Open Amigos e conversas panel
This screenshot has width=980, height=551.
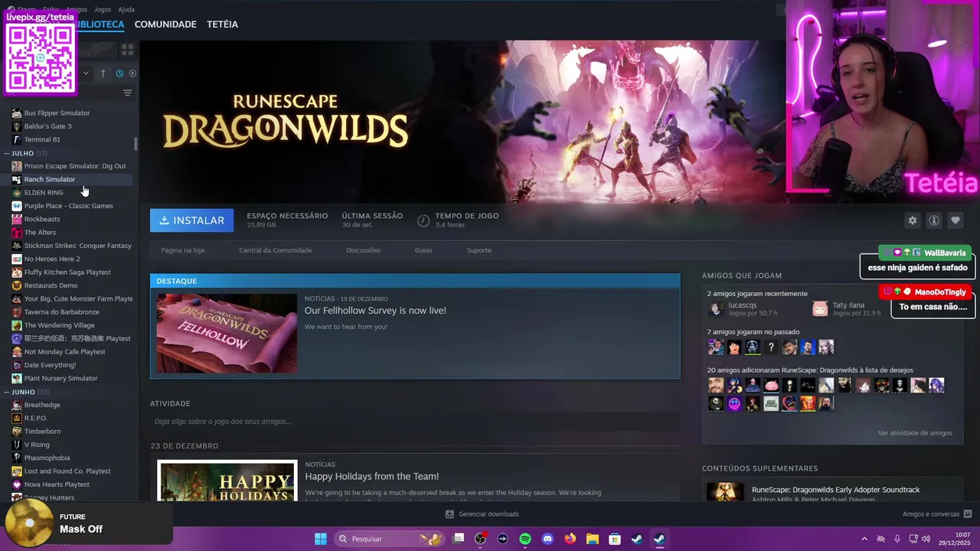[x=937, y=514]
